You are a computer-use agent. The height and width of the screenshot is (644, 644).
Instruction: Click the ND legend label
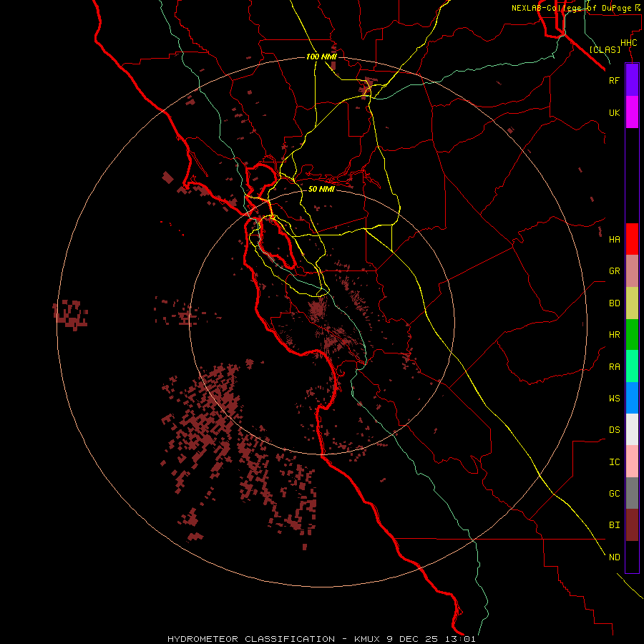614,557
